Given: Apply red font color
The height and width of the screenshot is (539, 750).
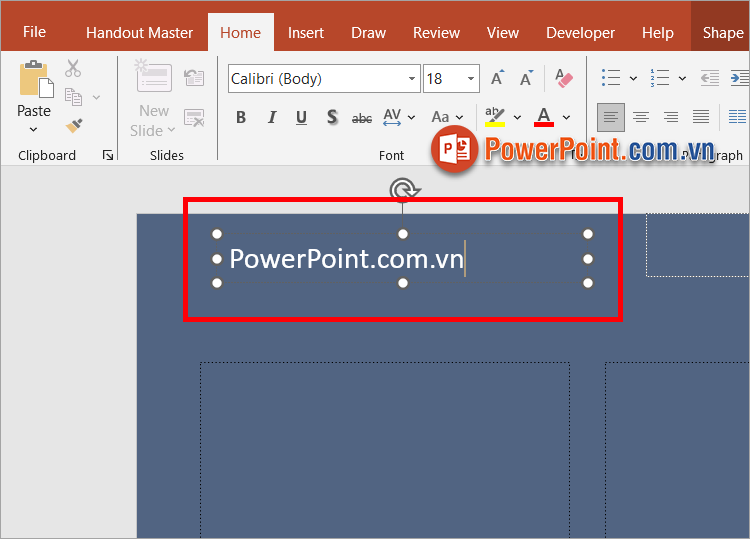Looking at the screenshot, I should click(x=544, y=117).
